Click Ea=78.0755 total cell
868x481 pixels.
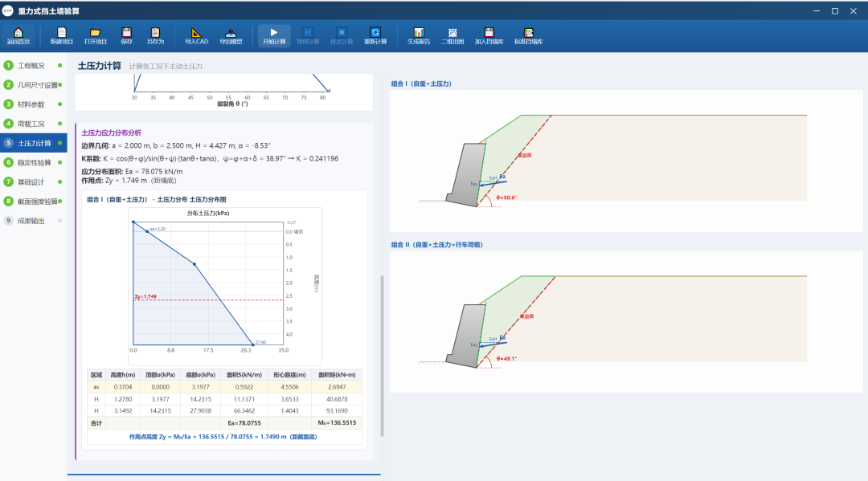pyautogui.click(x=244, y=423)
